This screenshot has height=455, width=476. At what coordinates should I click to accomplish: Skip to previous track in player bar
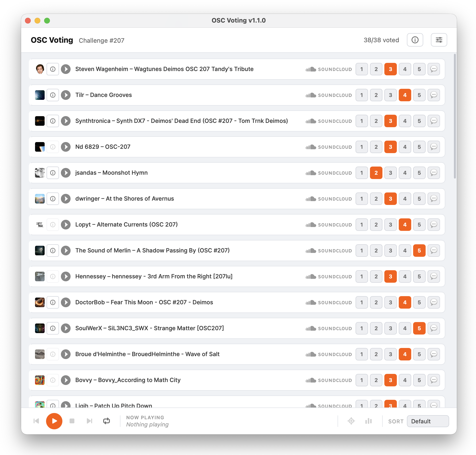click(x=36, y=421)
